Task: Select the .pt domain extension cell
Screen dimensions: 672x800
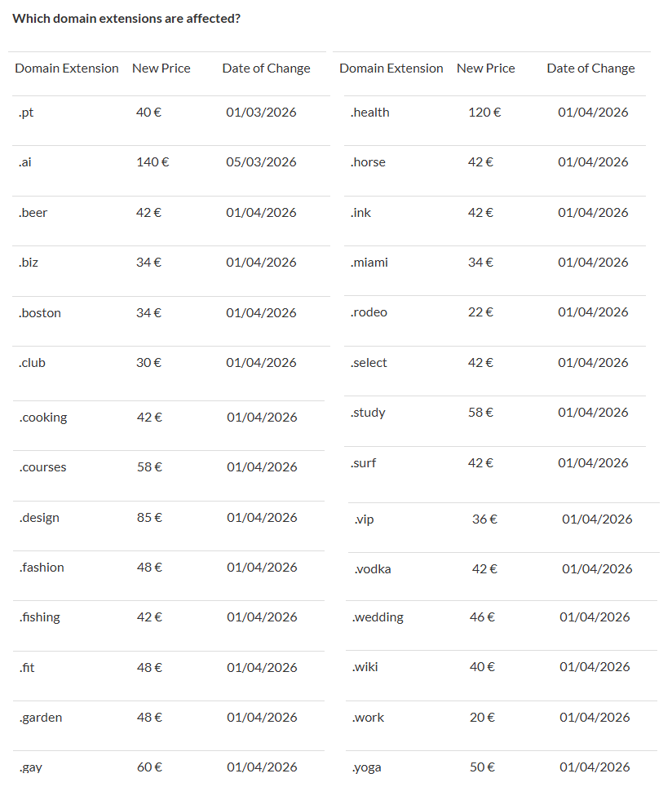Action: [x=26, y=113]
